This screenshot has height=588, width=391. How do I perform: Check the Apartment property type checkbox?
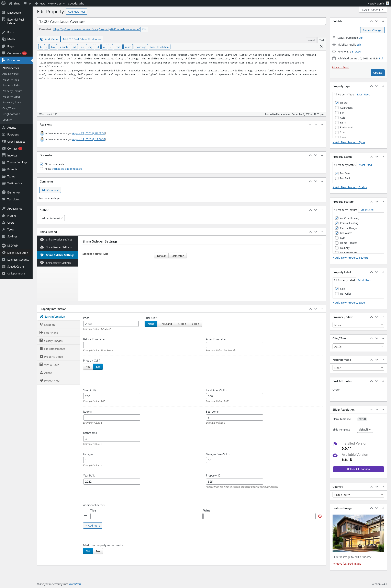tap(337, 108)
